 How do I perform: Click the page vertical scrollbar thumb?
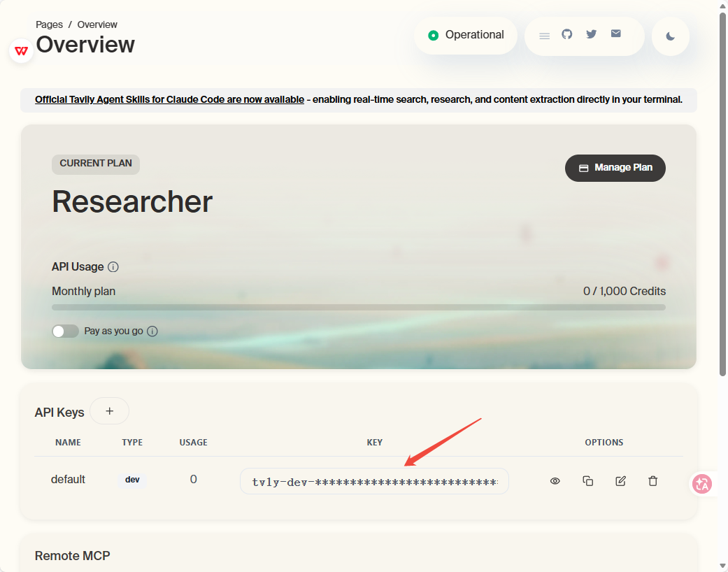tap(722, 194)
